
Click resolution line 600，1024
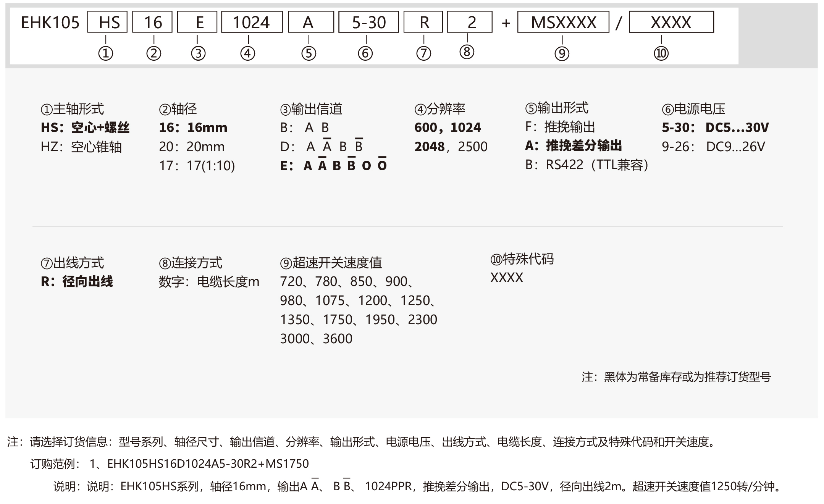point(448,128)
